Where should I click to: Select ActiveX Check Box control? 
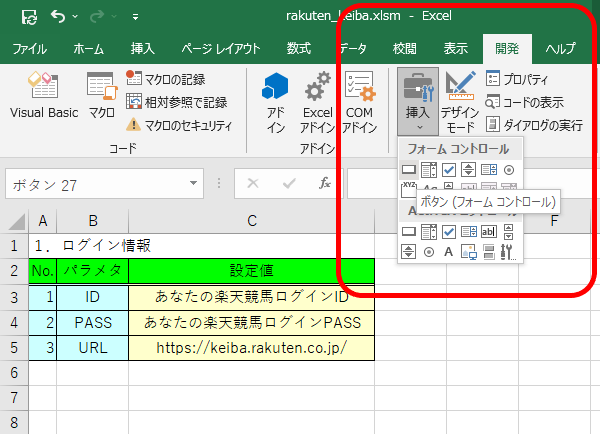[448, 232]
